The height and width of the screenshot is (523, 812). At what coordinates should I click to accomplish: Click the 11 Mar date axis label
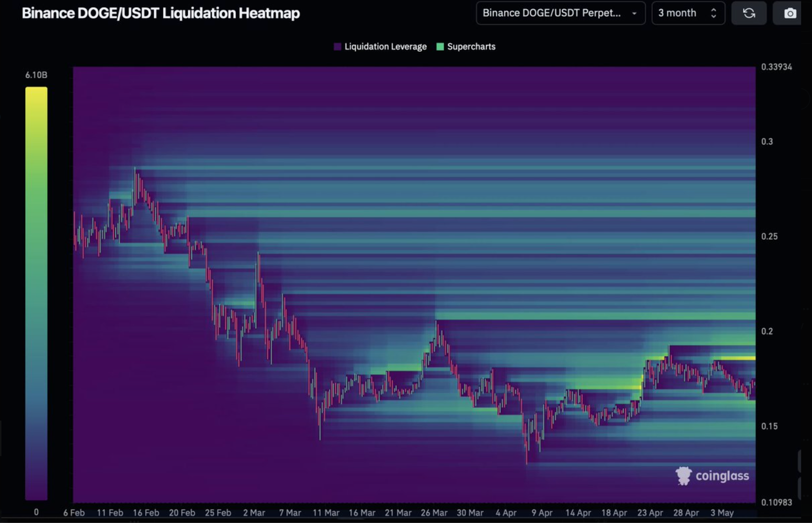326,513
